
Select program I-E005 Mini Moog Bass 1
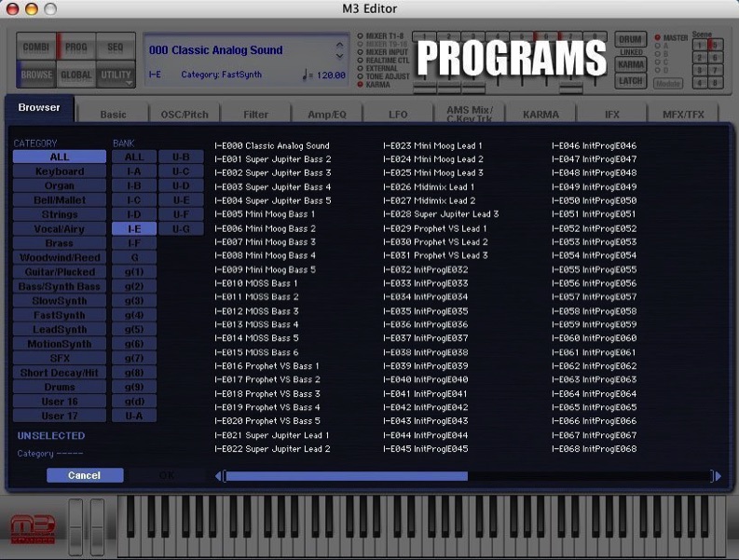(x=265, y=214)
